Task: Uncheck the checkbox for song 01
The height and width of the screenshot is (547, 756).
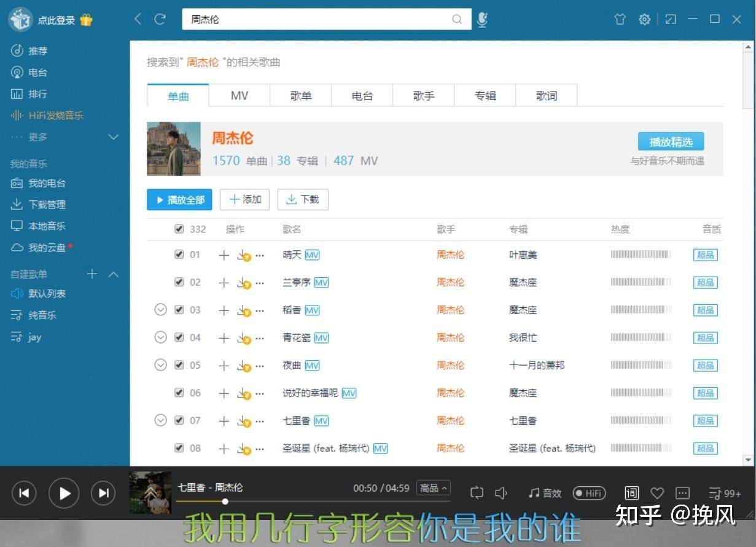Action: click(179, 254)
